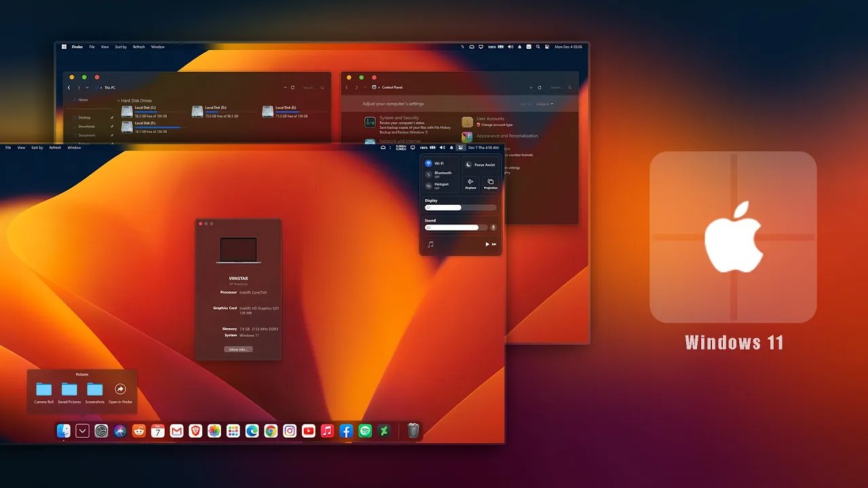Click refresh button in This PC window
Screen dimensions: 868x488
click(x=293, y=87)
